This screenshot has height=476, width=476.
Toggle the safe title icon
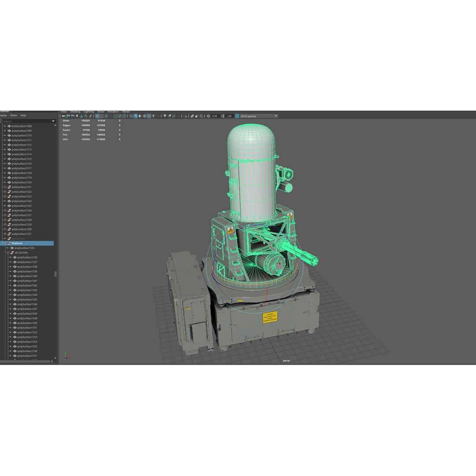(124, 116)
